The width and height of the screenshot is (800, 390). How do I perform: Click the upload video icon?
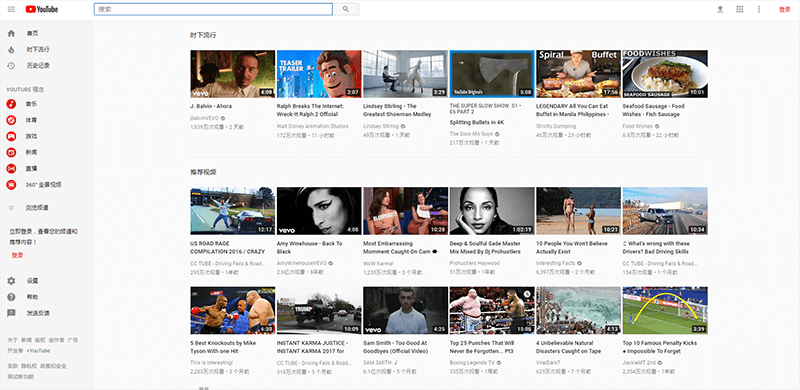720,9
